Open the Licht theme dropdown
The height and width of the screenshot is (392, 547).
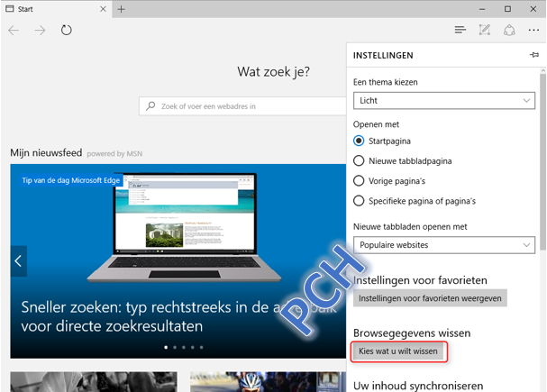coord(444,101)
